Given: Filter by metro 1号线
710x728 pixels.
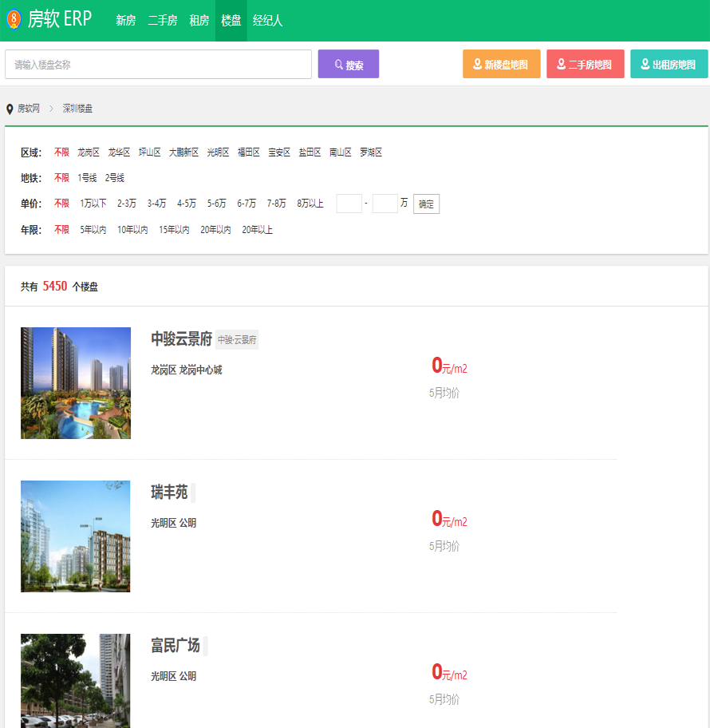Looking at the screenshot, I should (x=87, y=178).
